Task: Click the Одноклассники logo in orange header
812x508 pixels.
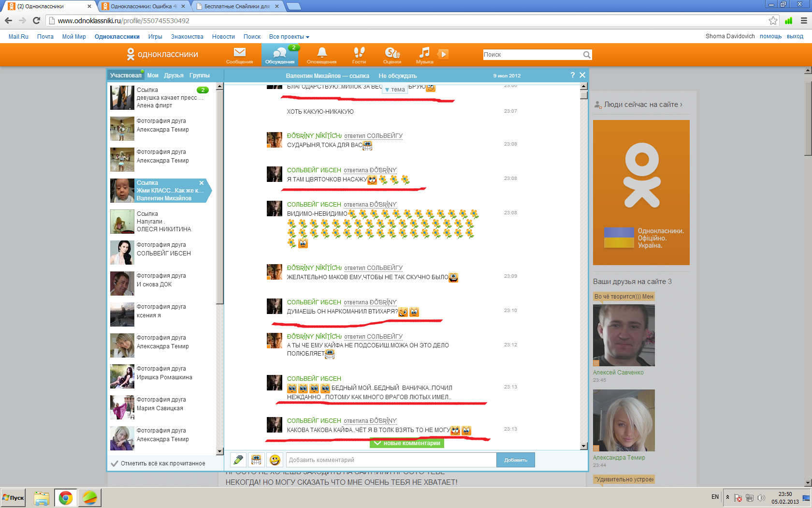Action: coord(162,54)
